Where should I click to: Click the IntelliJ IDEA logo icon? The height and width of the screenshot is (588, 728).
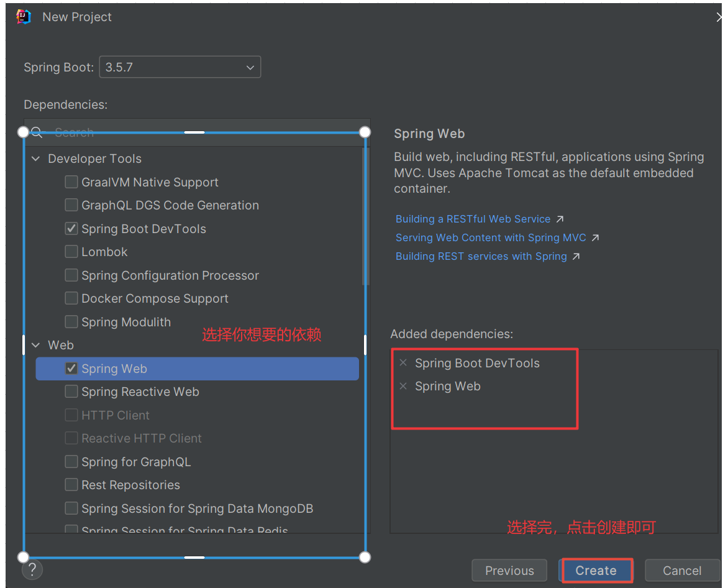[23, 17]
